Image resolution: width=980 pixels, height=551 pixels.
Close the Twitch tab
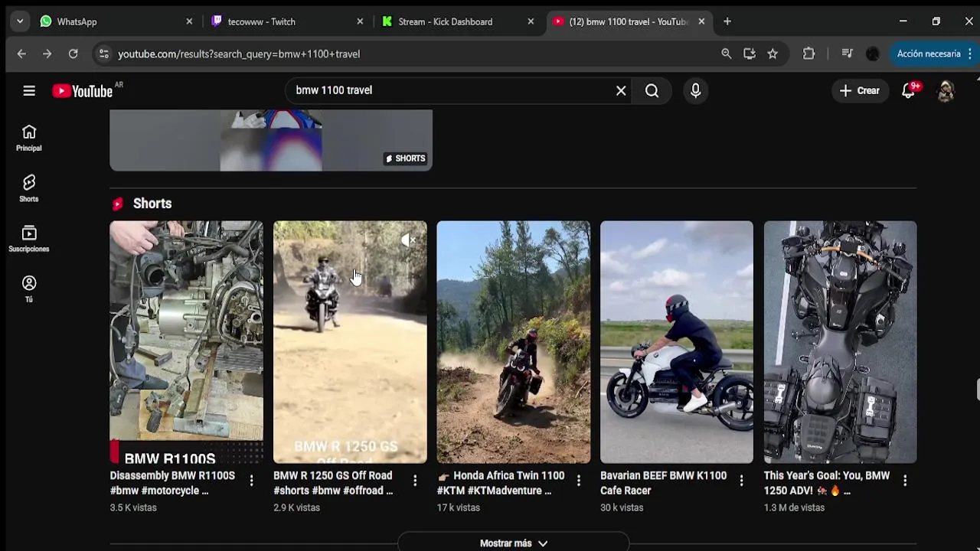pos(360,21)
